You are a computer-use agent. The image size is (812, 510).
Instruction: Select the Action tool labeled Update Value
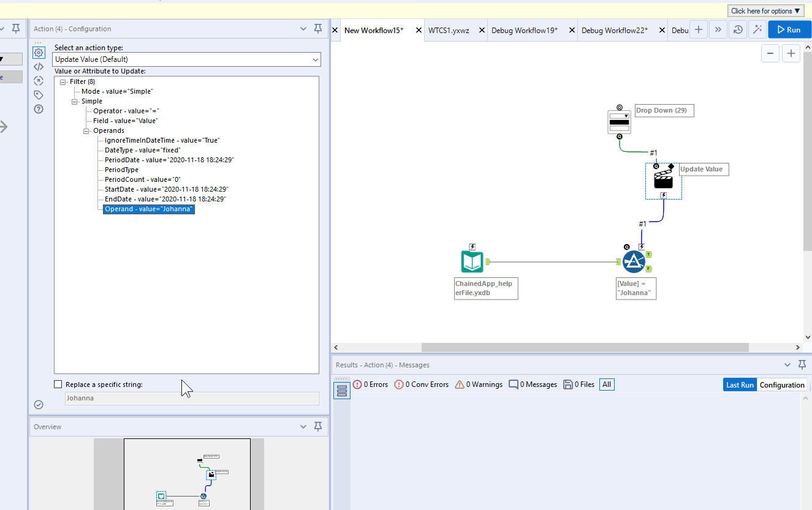[663, 181]
